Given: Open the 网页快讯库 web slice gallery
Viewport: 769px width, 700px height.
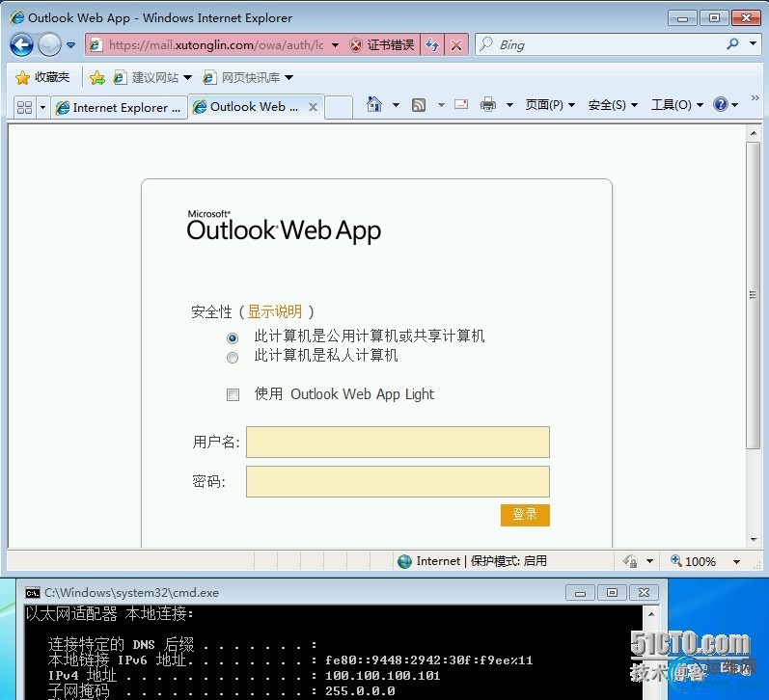Looking at the screenshot, I should [248, 77].
